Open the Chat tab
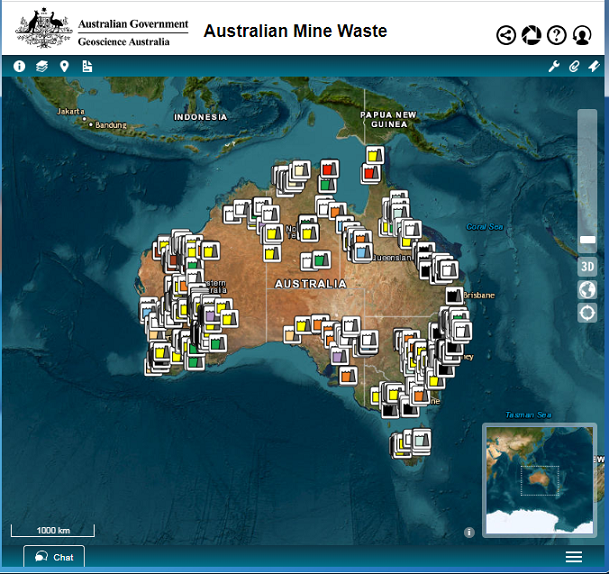 [x=54, y=557]
